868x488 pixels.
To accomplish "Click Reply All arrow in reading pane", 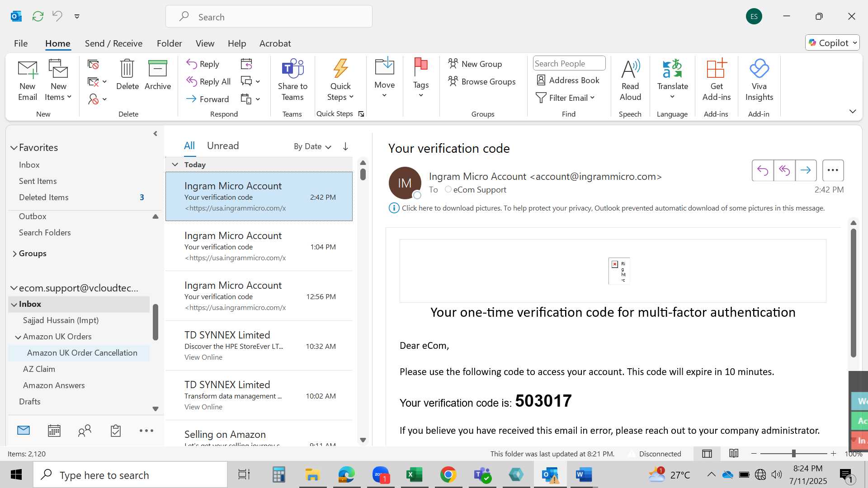I will (x=784, y=170).
